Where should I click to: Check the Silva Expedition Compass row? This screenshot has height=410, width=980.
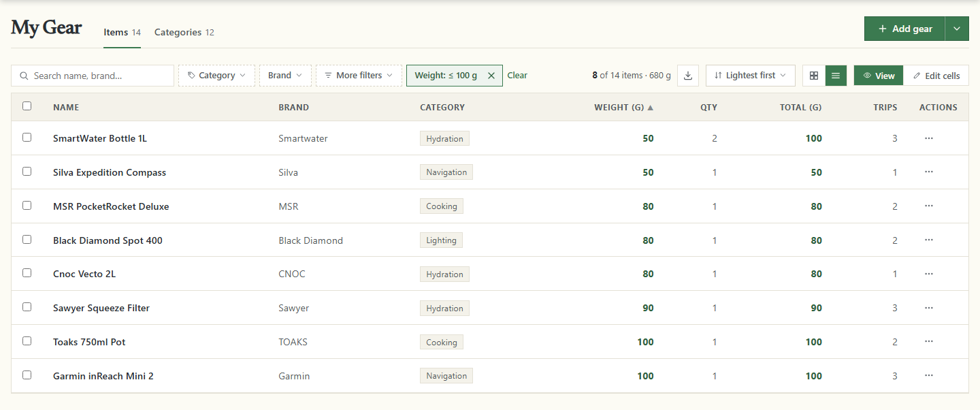click(27, 172)
